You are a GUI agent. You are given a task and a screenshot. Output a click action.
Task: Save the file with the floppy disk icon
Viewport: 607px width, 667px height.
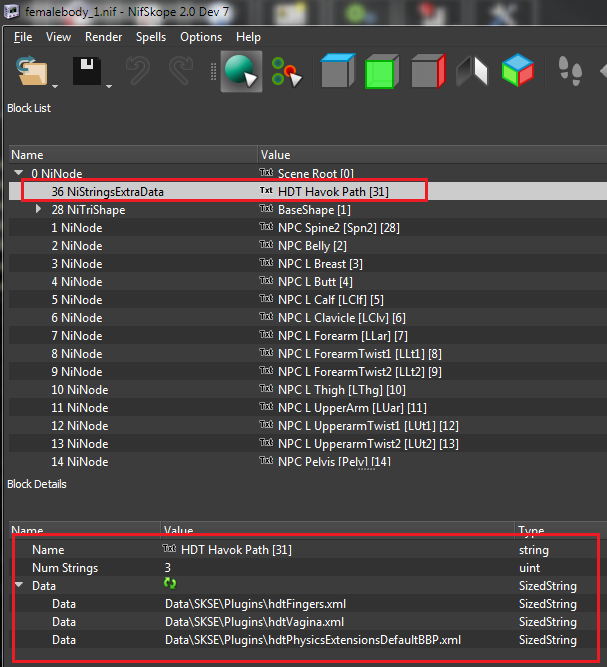(x=87, y=71)
